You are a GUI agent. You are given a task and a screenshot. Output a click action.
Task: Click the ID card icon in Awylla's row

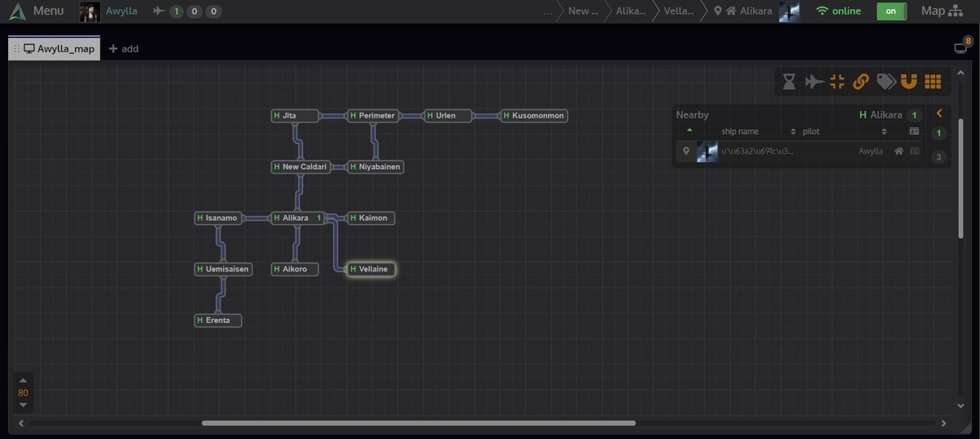pyautogui.click(x=915, y=150)
